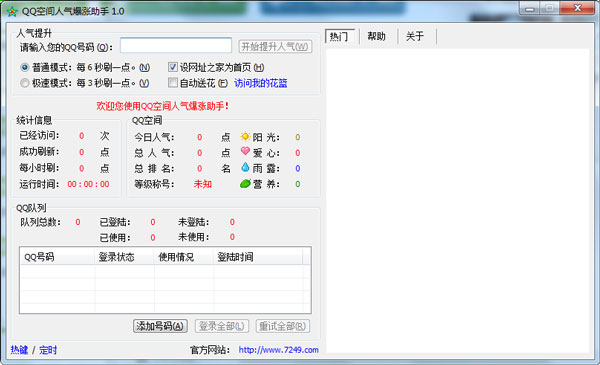600x365 pixels.
Task: Open the 帮助 tab
Action: [x=377, y=36]
